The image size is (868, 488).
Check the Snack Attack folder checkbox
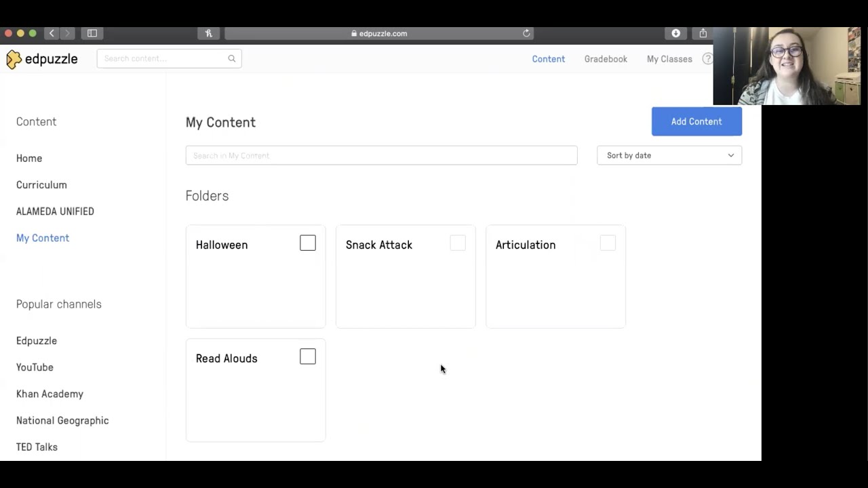pyautogui.click(x=458, y=243)
